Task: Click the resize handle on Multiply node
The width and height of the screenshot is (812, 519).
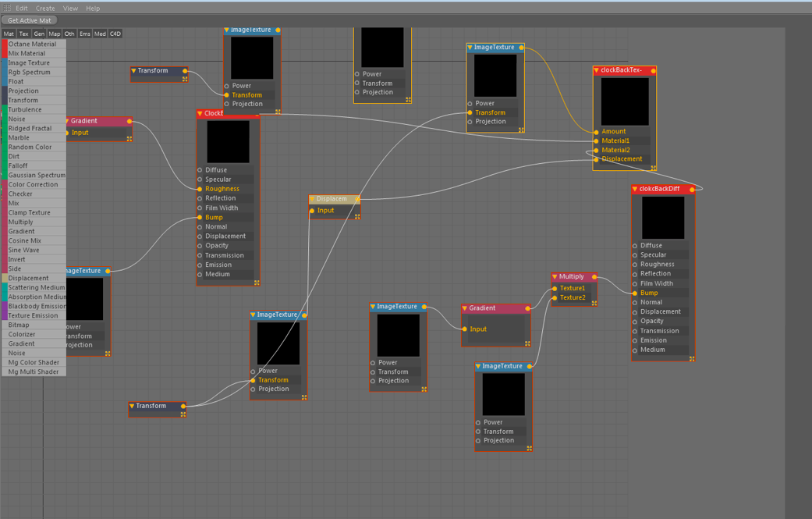Action: pos(594,303)
